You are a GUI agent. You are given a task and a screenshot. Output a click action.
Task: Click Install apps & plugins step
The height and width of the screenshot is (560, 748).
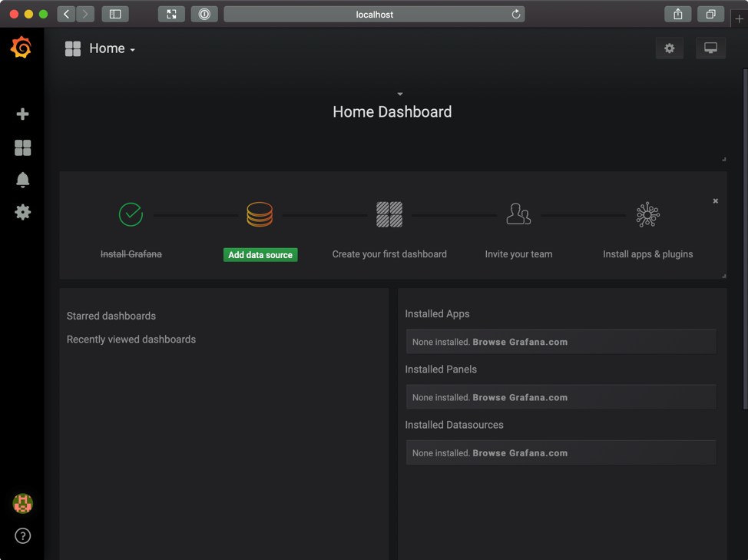coord(647,253)
